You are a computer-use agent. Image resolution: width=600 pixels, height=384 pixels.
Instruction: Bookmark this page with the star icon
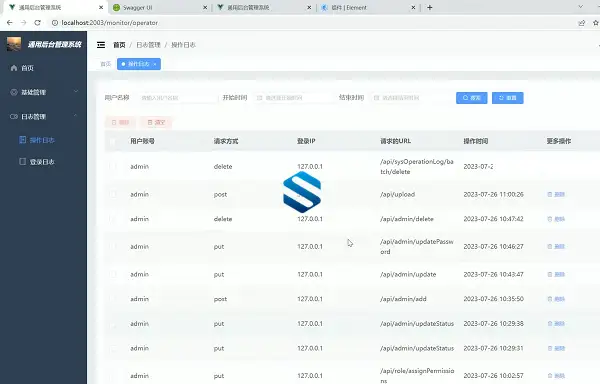[596, 23]
